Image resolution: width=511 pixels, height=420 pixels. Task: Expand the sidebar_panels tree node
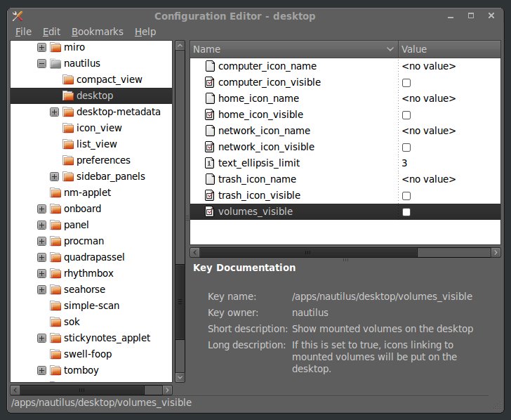click(x=55, y=176)
